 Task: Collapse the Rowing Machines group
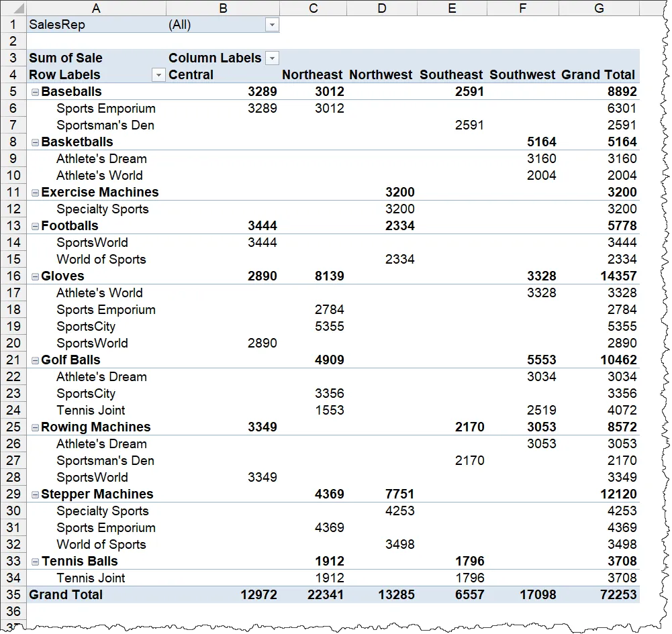(x=35, y=427)
